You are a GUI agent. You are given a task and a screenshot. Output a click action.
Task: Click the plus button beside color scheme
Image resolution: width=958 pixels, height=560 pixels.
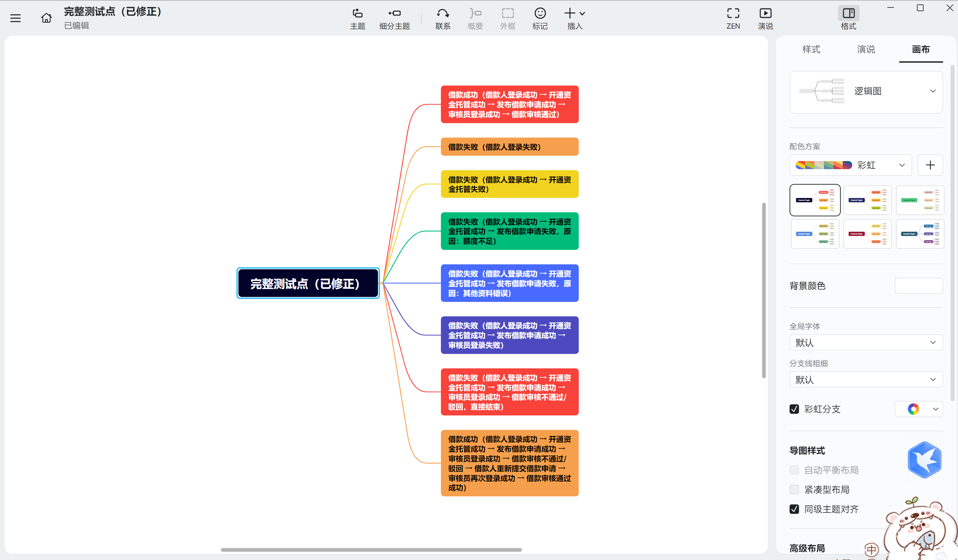[930, 165]
